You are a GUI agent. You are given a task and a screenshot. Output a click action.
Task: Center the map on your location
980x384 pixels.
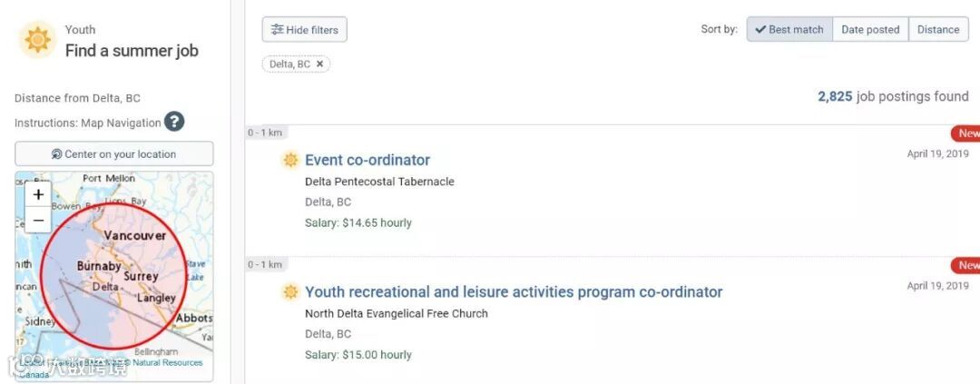(114, 154)
